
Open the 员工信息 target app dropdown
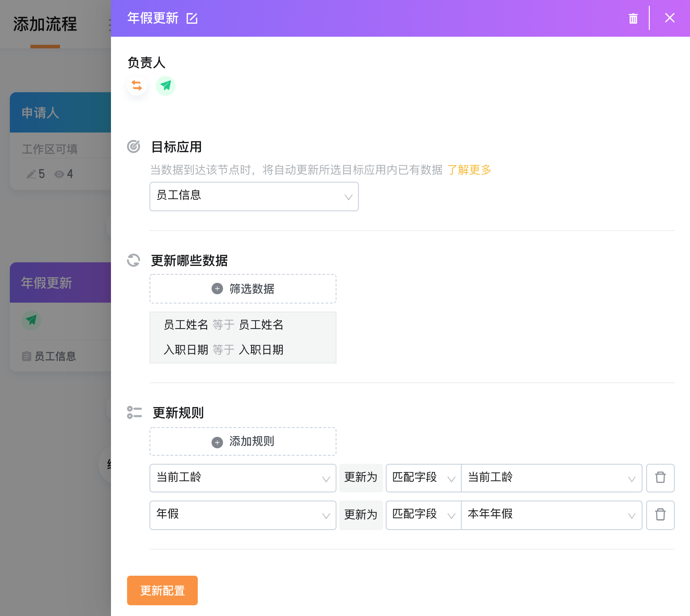(254, 197)
